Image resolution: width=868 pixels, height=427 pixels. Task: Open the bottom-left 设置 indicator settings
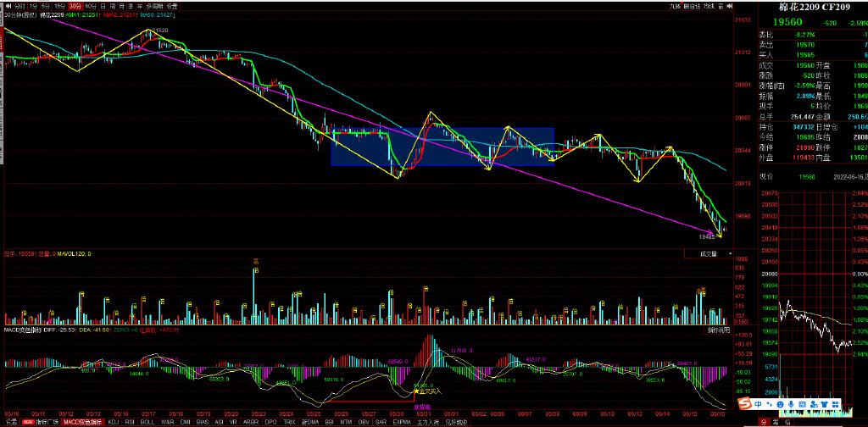12,422
